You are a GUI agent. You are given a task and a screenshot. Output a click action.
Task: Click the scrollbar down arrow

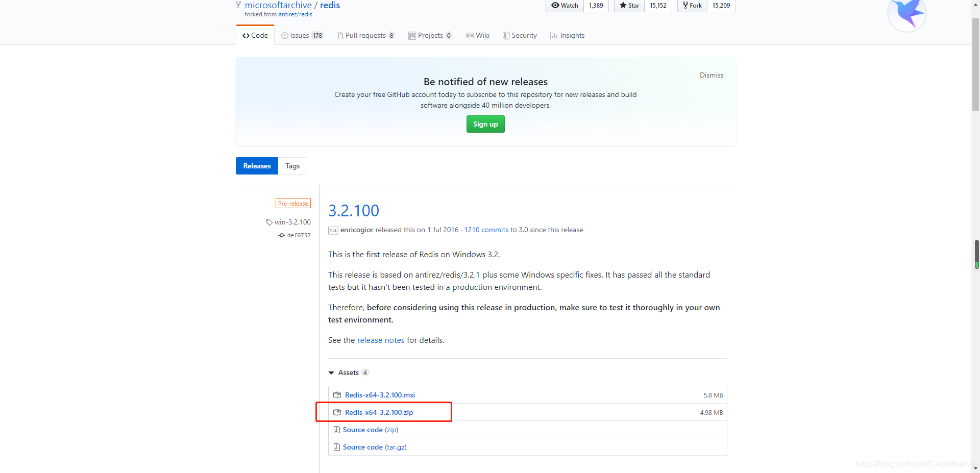pyautogui.click(x=975, y=468)
